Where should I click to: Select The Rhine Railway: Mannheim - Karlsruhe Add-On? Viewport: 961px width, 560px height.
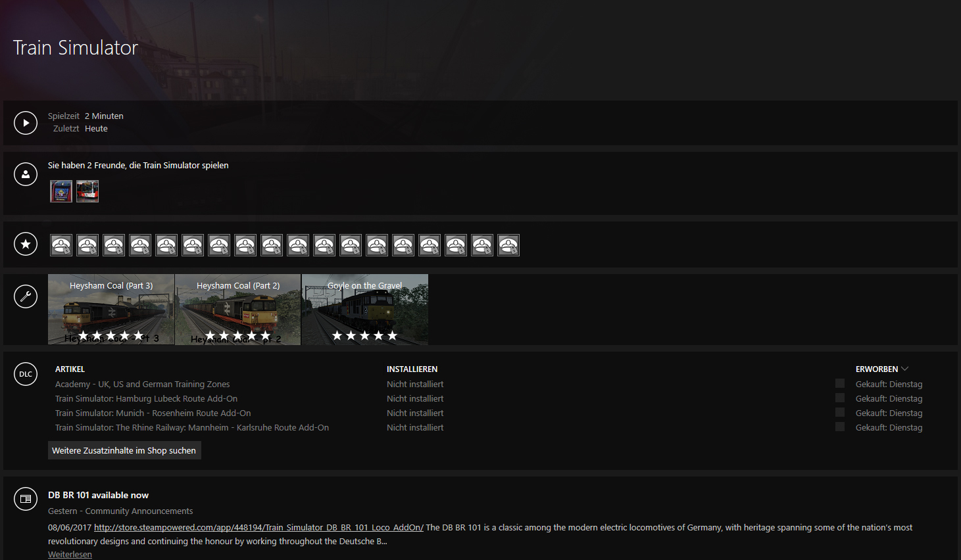point(192,427)
